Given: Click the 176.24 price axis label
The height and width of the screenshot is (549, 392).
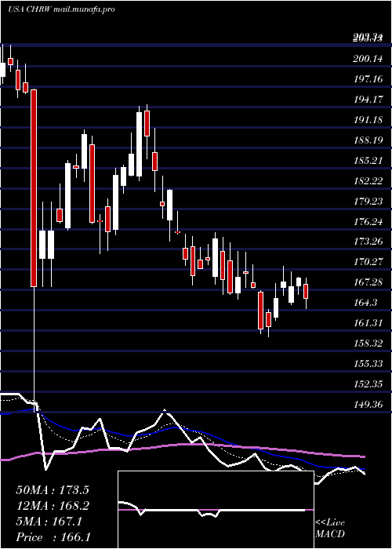Looking at the screenshot, I should point(368,222).
